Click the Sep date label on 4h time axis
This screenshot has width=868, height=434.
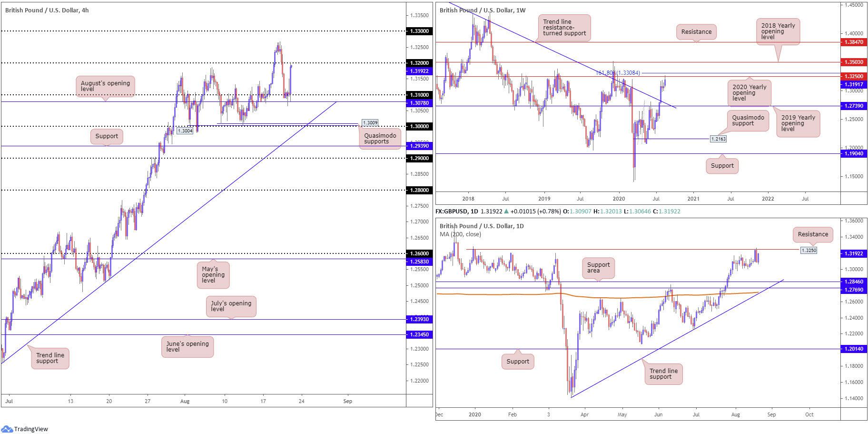[348, 401]
